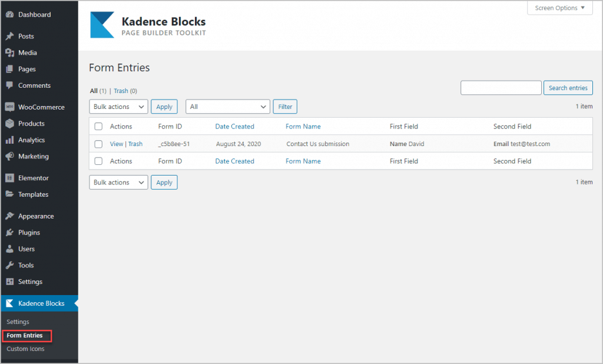Check the Contact Us submission row checkbox
The height and width of the screenshot is (364, 603).
[x=98, y=144]
